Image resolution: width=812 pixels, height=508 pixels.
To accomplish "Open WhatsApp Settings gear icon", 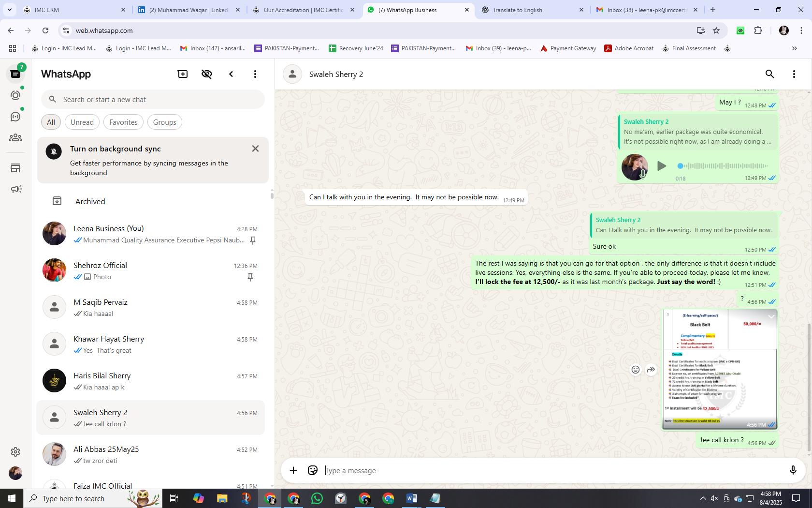I will [15, 451].
